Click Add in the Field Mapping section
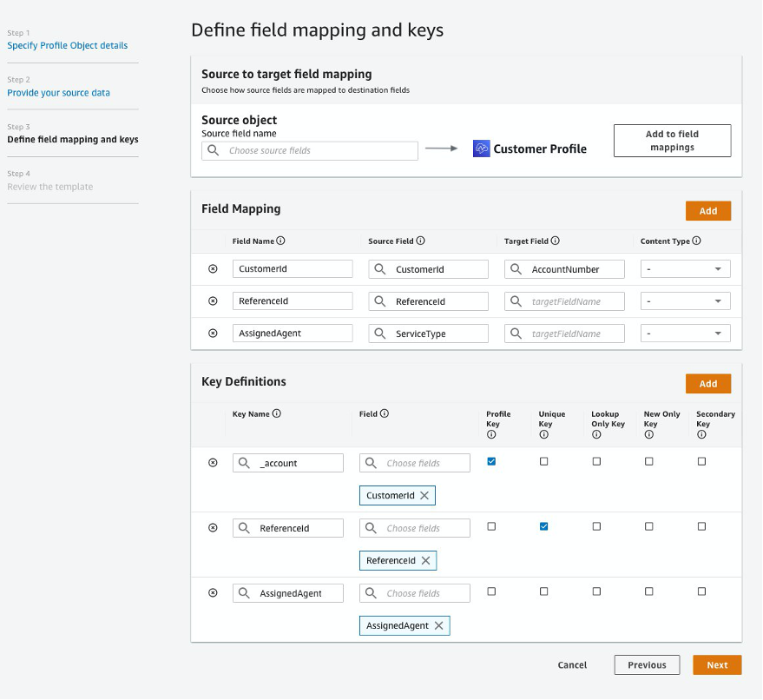 [x=707, y=211]
